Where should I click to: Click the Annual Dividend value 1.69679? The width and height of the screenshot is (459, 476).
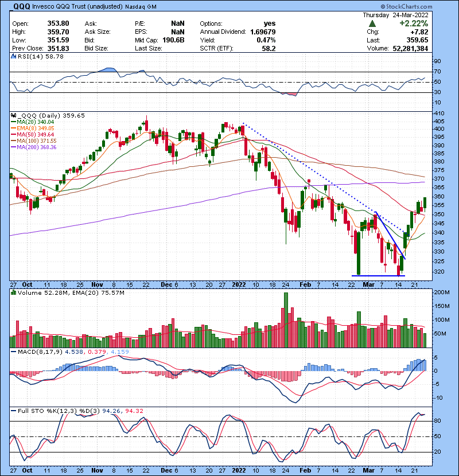(263, 32)
